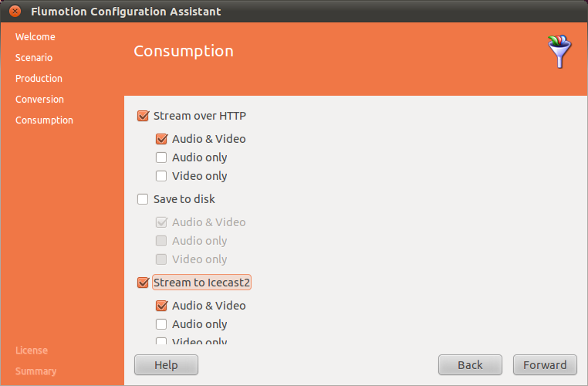
Task: Click the Flumotion funnel logo icon
Action: point(559,51)
